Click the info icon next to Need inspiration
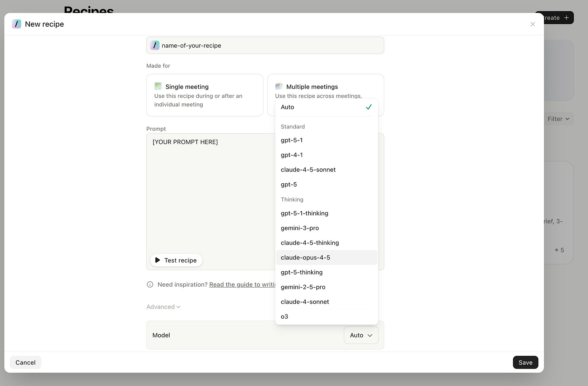This screenshot has width=588, height=386. tap(150, 285)
